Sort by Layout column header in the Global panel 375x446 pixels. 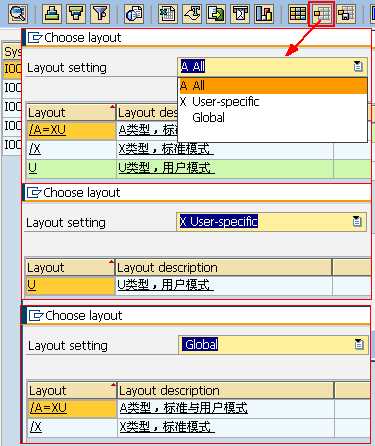72,391
